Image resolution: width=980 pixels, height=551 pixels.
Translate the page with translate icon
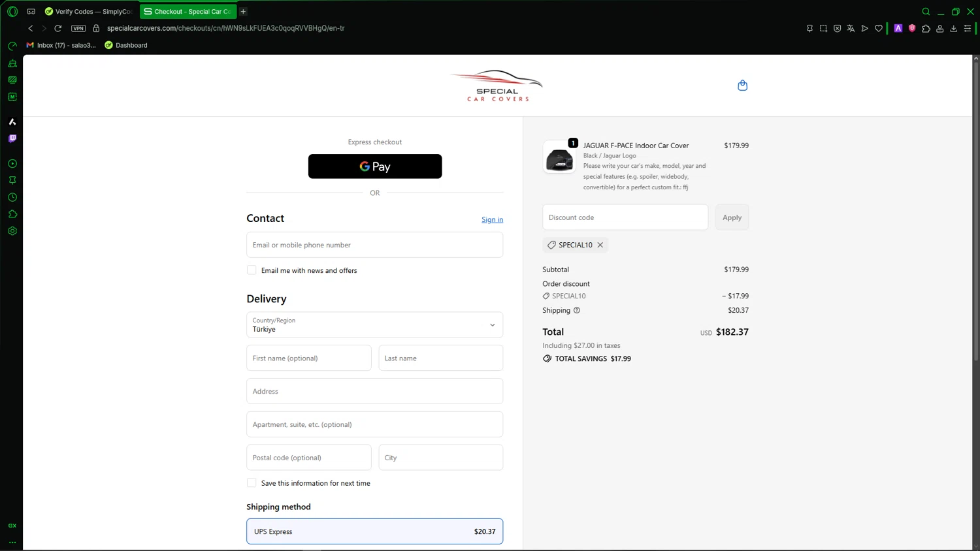tap(851, 28)
